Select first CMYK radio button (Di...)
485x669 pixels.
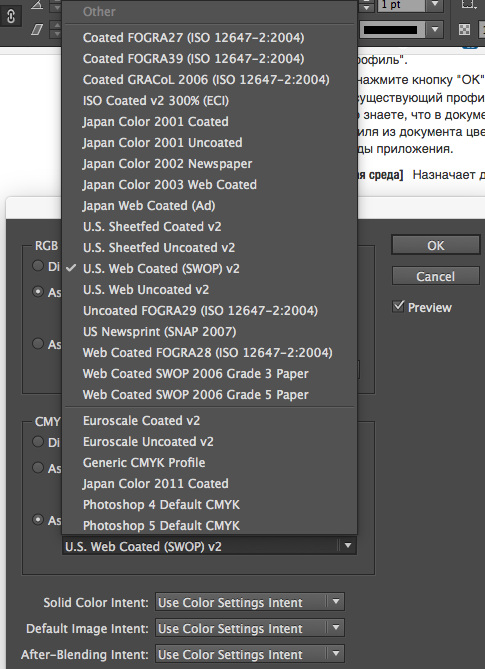click(38, 442)
